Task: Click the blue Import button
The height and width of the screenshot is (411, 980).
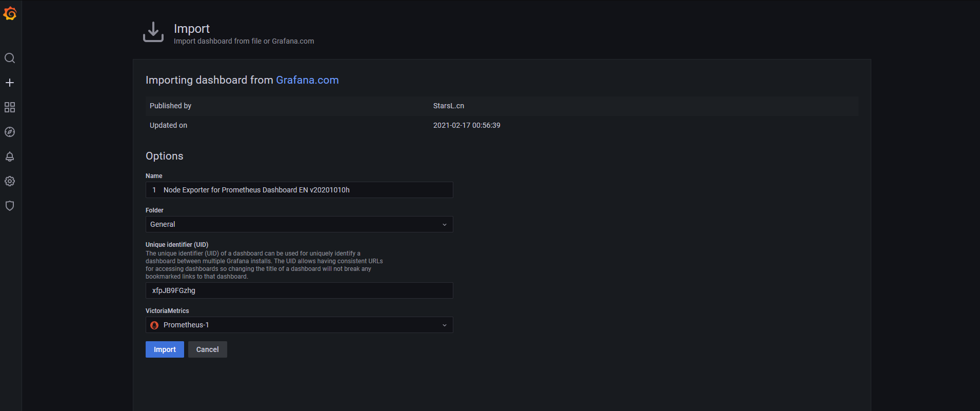Action: click(x=165, y=349)
